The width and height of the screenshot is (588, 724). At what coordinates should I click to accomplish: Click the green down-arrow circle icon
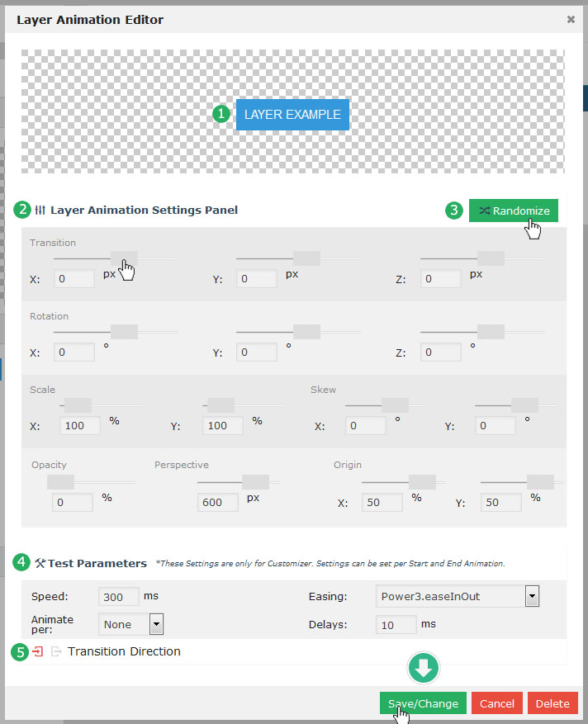(423, 669)
